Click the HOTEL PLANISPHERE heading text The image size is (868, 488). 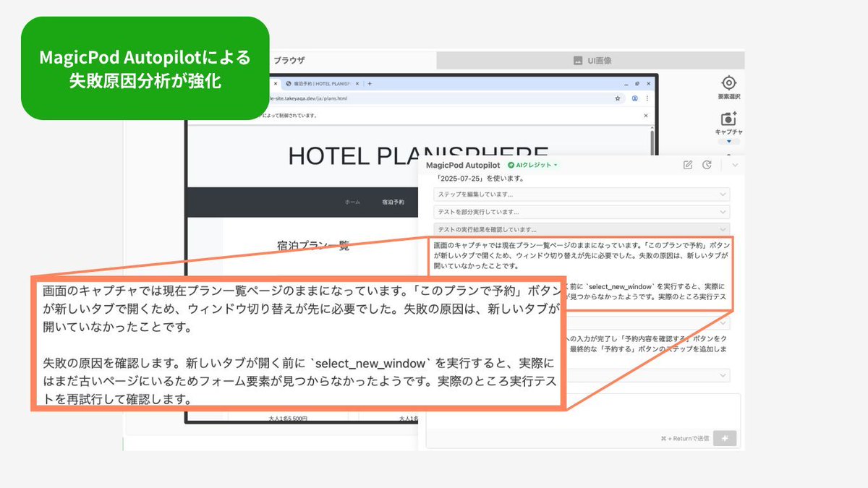(418, 155)
